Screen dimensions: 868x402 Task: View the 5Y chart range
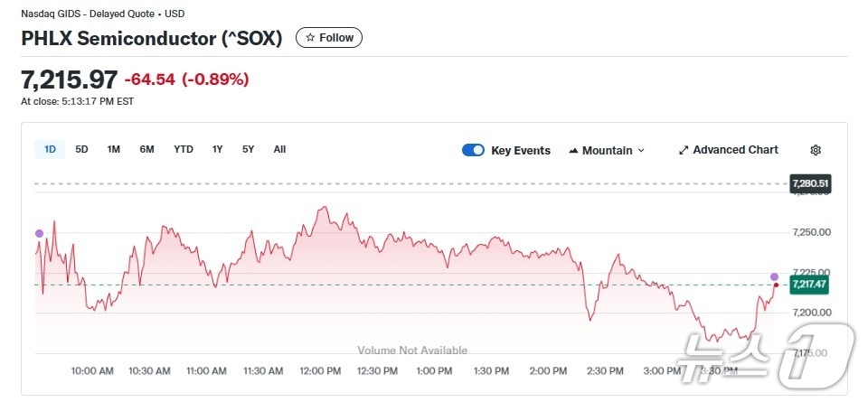249,149
